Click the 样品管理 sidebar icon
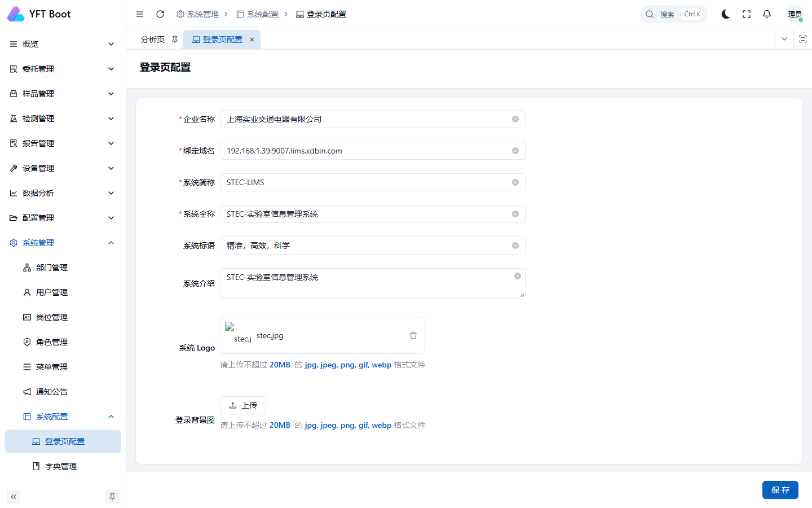Viewport: 812px width, 508px height. click(14, 94)
